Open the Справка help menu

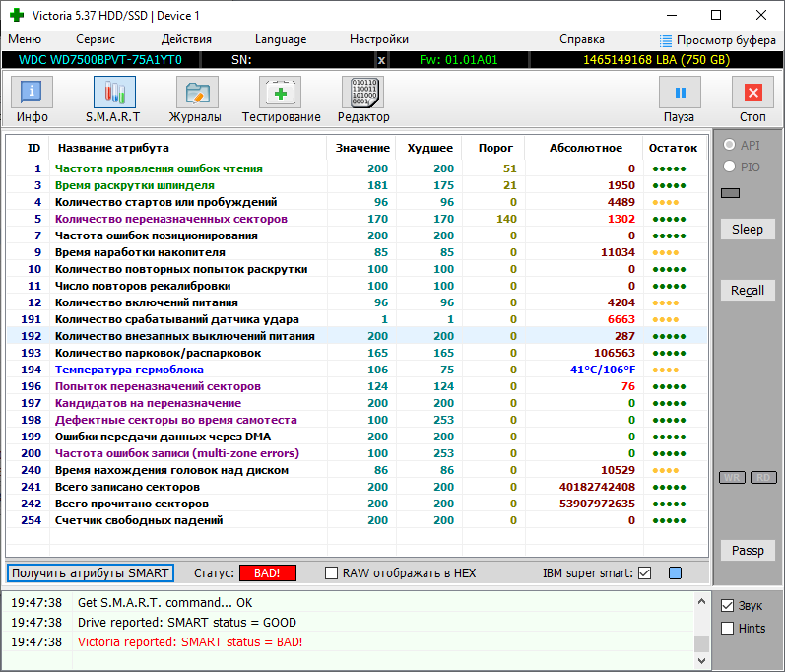(582, 39)
